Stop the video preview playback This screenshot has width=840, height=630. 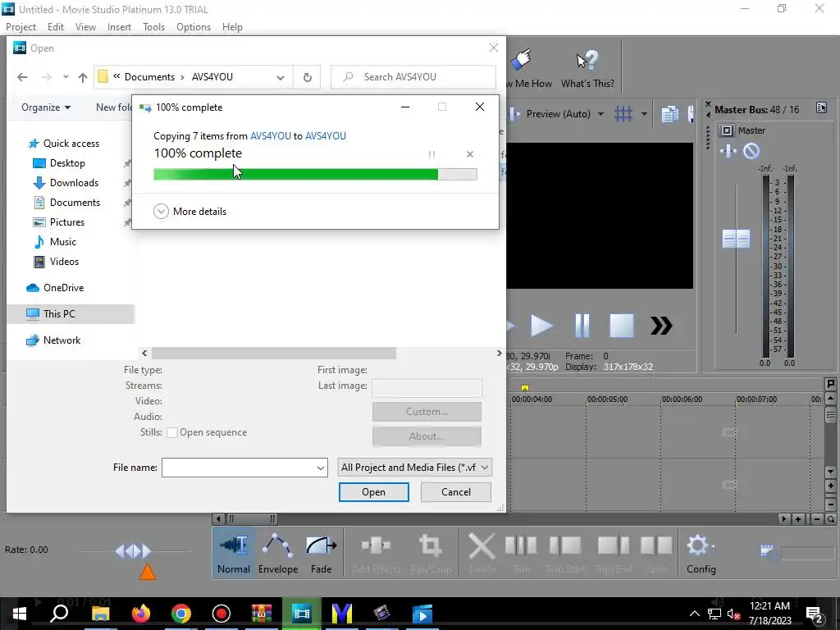tap(622, 326)
